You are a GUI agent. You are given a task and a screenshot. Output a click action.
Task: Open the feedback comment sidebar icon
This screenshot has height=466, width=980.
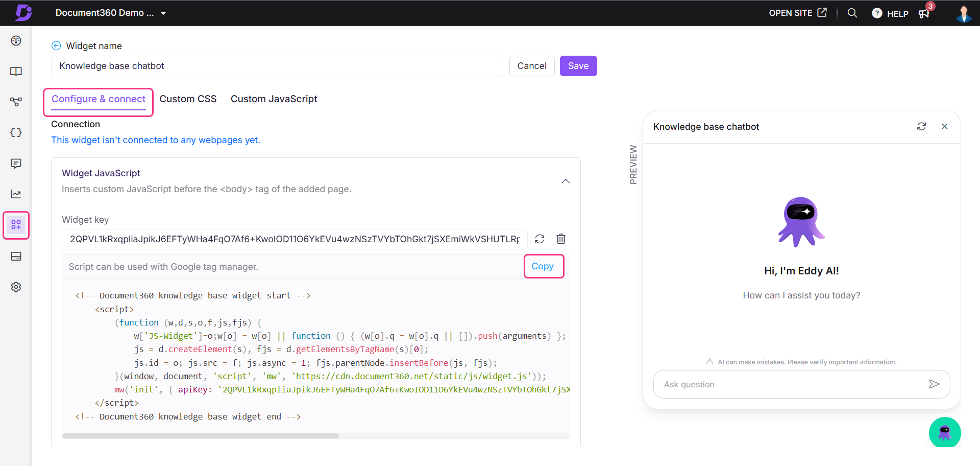16,164
